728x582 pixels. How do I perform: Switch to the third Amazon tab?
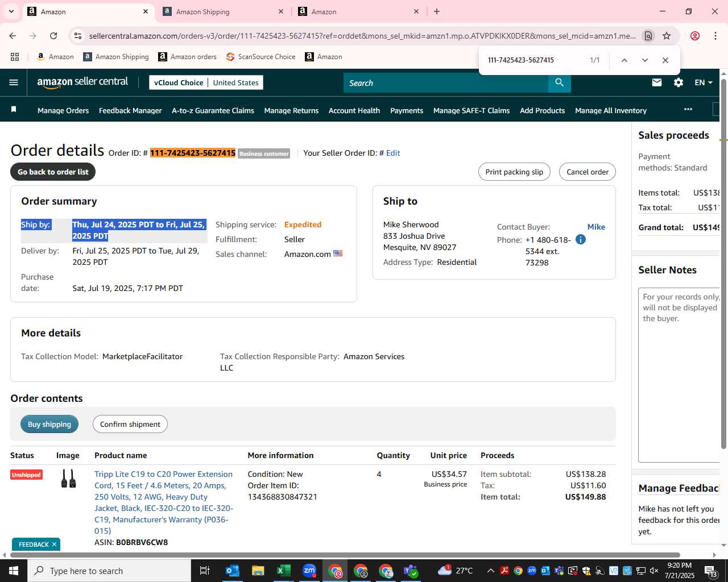point(359,11)
